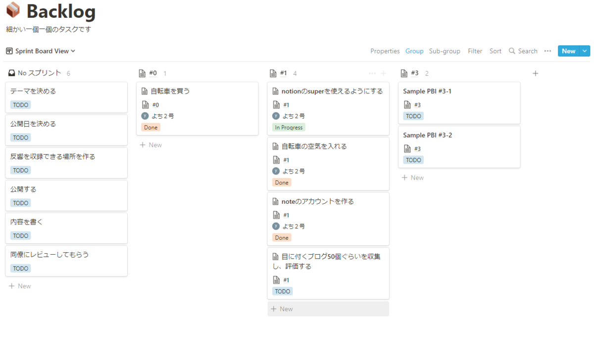Screen dimensions: 594x364
Task: Click the blue New button
Action: tap(568, 51)
